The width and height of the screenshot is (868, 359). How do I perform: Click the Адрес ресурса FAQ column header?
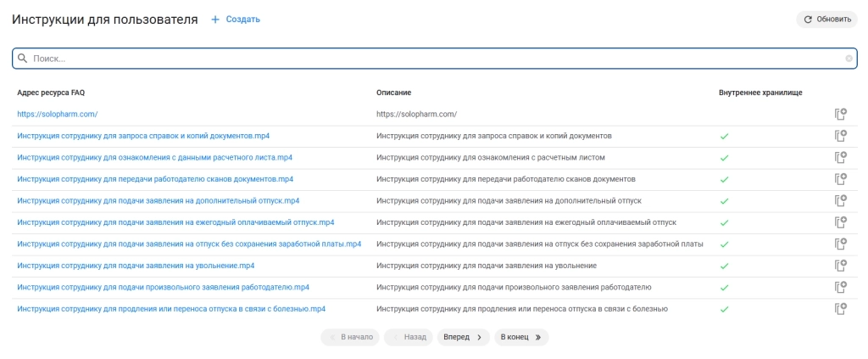click(51, 93)
